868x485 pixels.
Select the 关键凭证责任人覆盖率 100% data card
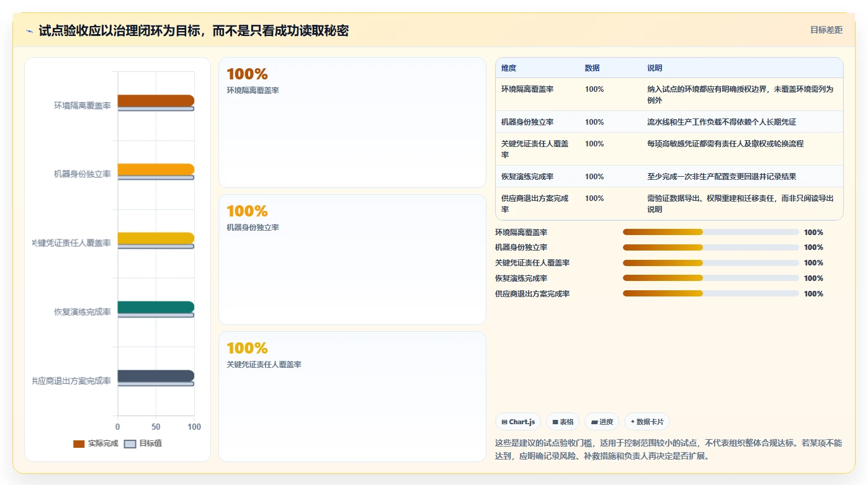click(352, 396)
